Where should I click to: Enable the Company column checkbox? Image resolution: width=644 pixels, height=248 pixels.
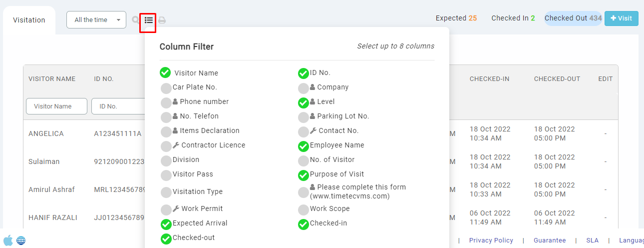[303, 88]
